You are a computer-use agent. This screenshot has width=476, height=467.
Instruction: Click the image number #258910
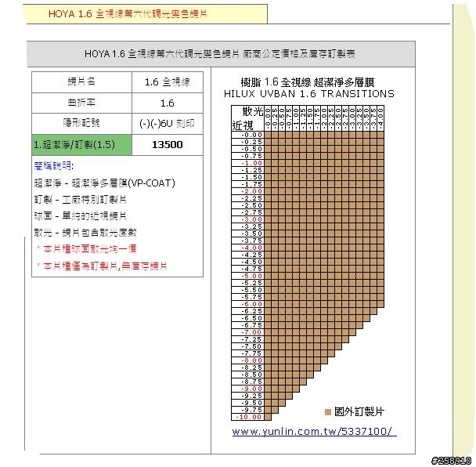click(452, 461)
